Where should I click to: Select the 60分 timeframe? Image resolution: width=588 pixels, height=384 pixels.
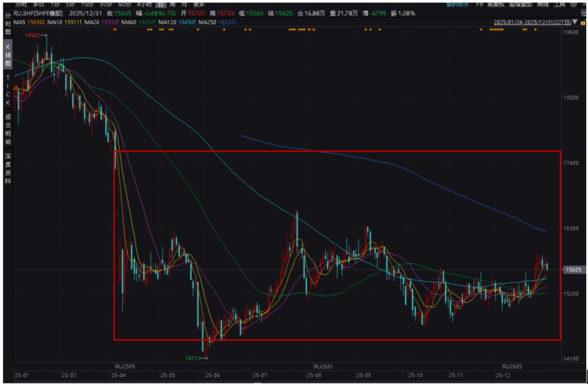pos(125,4)
